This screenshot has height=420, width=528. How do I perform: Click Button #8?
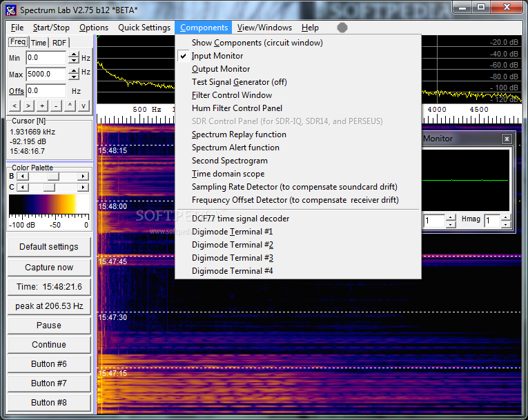[x=49, y=403]
